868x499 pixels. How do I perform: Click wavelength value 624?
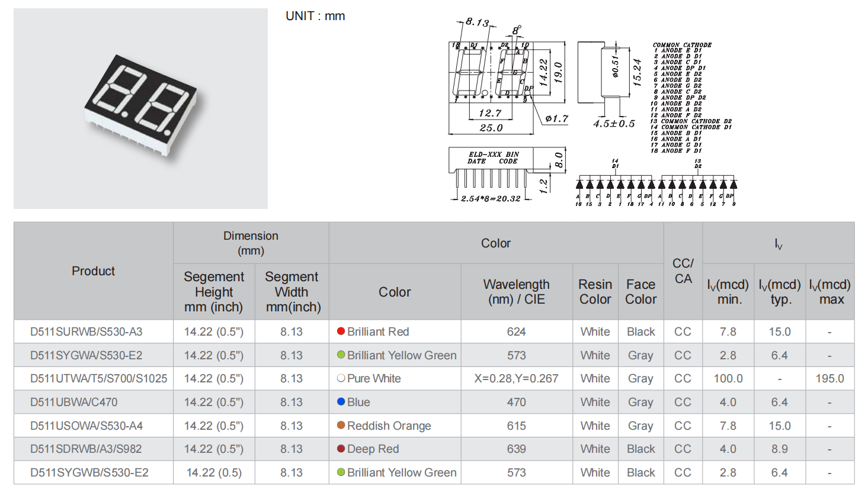click(x=517, y=331)
